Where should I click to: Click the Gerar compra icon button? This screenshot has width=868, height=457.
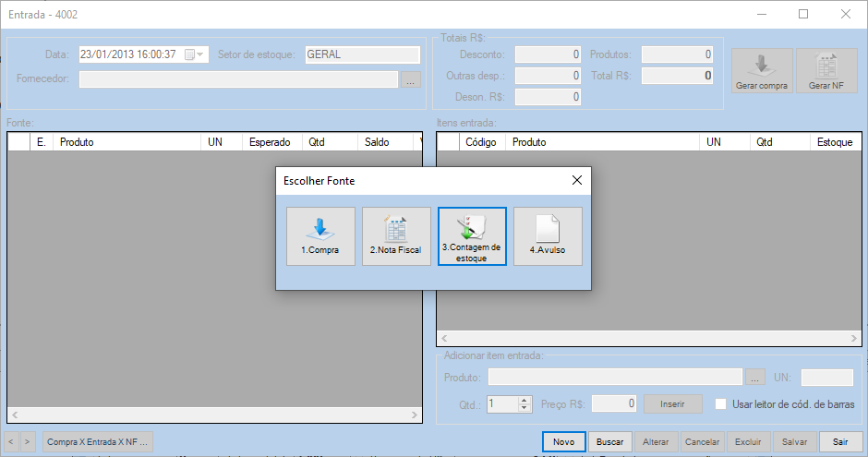tap(762, 71)
